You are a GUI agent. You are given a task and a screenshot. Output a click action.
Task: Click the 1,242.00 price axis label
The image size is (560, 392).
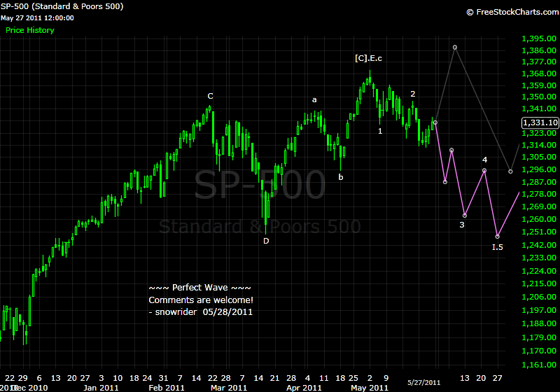(539, 245)
